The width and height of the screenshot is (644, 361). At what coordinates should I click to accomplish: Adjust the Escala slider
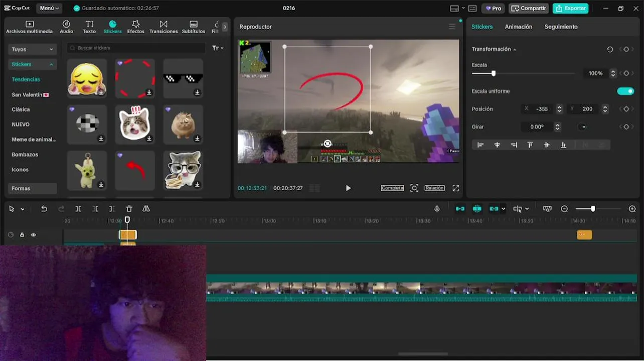coord(494,73)
